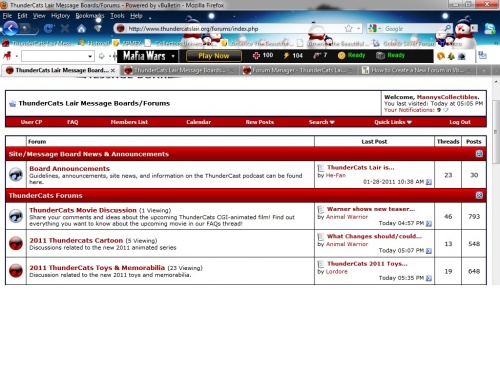
Task: Go to last post arrow beside 05:35 PM
Action: click(429, 278)
